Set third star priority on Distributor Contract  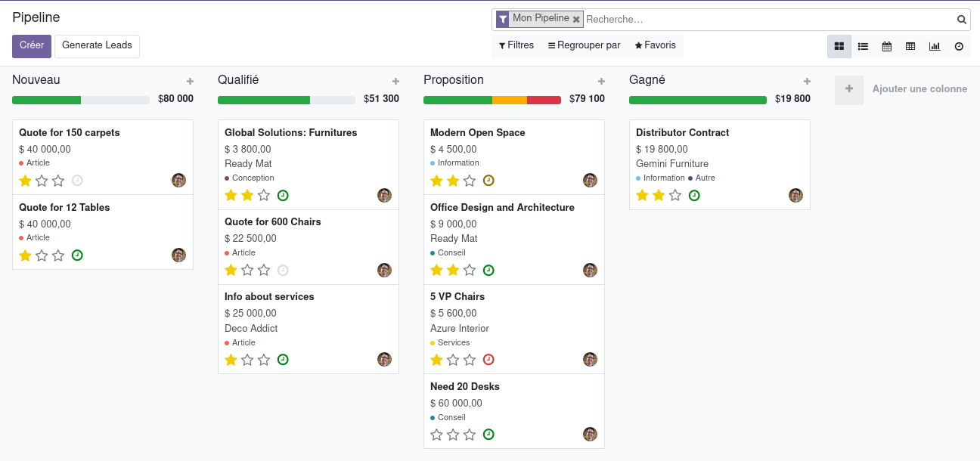coord(675,195)
